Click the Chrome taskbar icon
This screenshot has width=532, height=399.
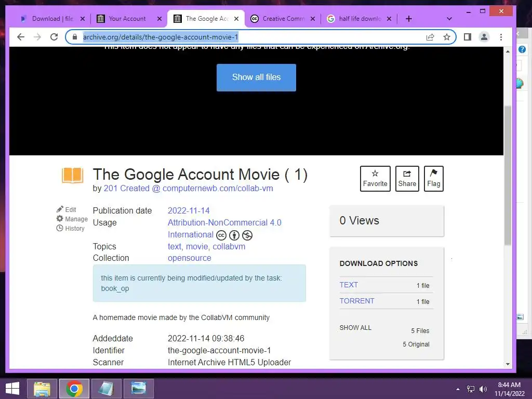(x=74, y=389)
